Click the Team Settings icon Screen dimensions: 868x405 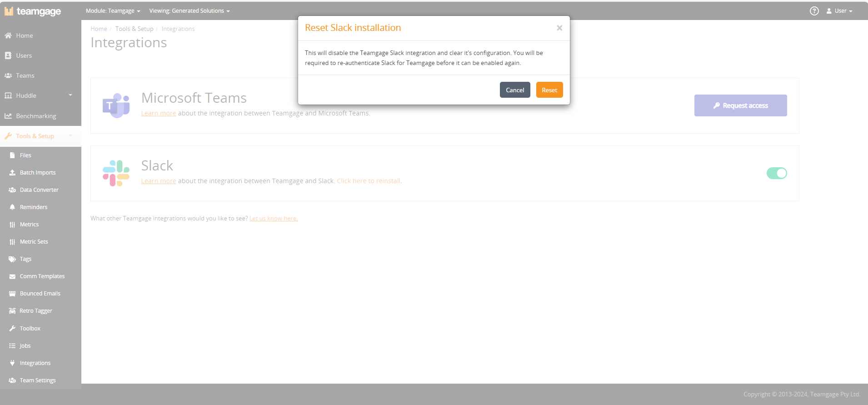[12, 380]
